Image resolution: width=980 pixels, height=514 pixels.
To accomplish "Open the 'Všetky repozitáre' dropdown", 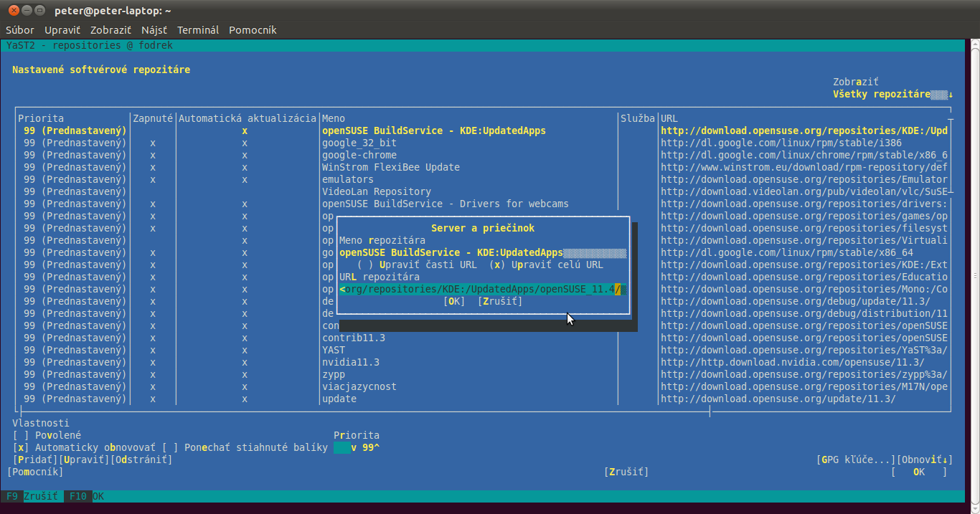I will [893, 94].
